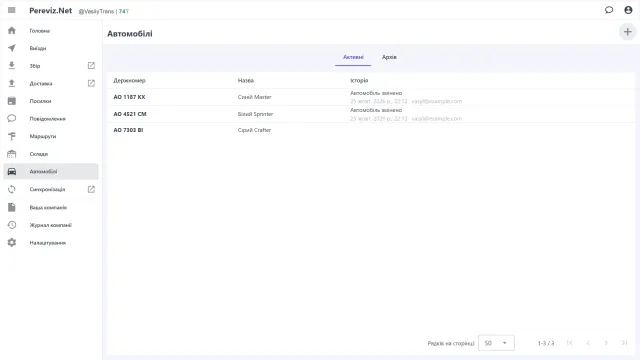
Task: Click the Повідомлення speech bubble icon
Action: (x=12, y=118)
